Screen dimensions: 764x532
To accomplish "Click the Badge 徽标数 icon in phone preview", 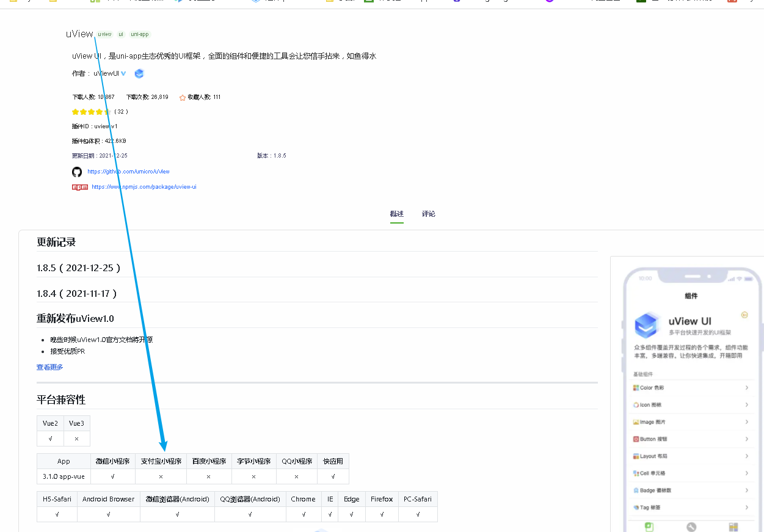I will [x=636, y=490].
